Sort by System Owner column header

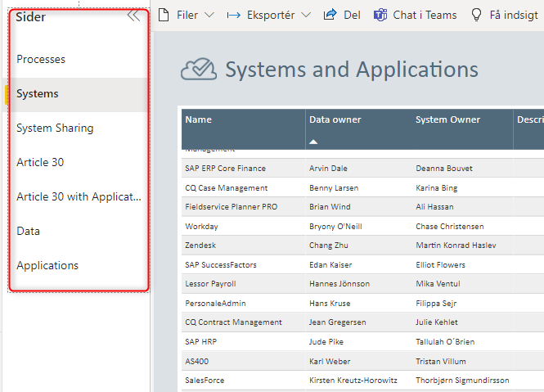pyautogui.click(x=447, y=120)
